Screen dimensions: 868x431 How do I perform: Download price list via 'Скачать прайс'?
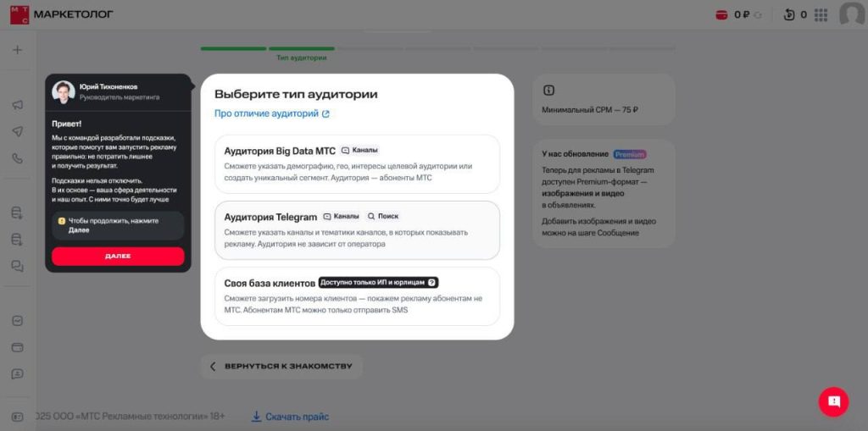(x=290, y=417)
